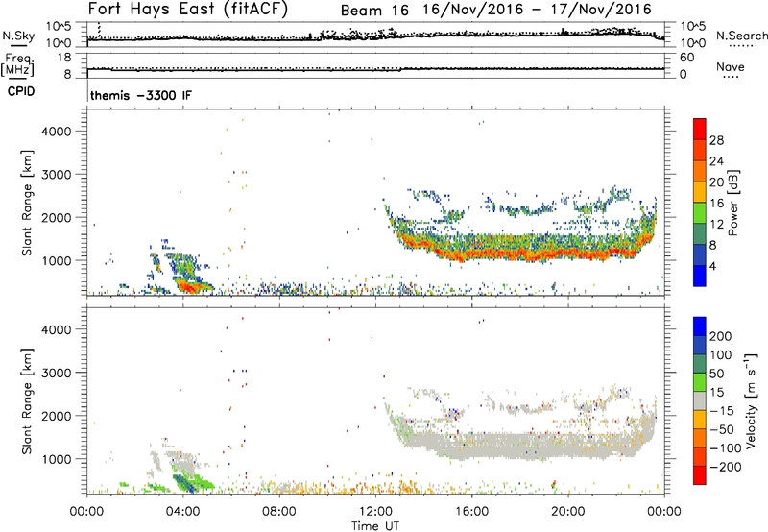Click the '20' power colorbar label
This screenshot has width=768, height=532.
tap(716, 182)
